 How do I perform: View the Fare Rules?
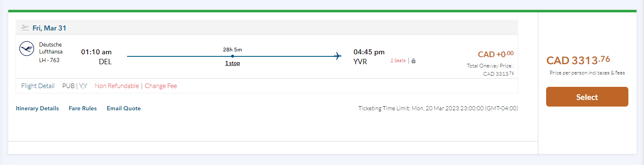[x=83, y=109]
